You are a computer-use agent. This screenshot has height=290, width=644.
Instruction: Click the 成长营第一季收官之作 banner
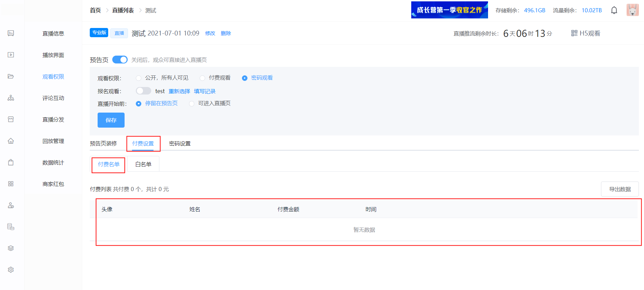[449, 10]
